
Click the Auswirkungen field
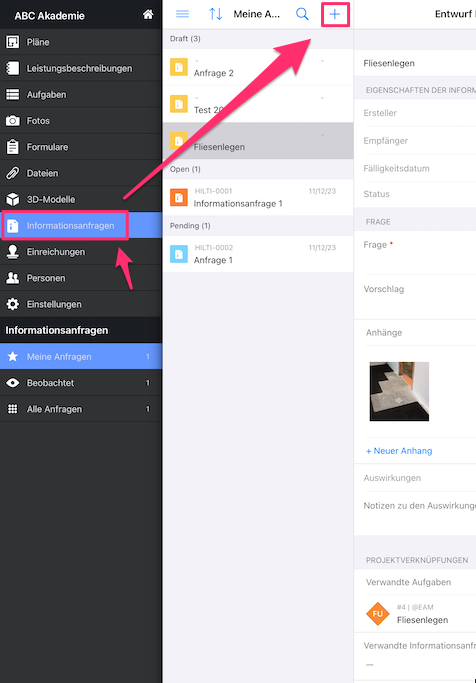(x=415, y=478)
